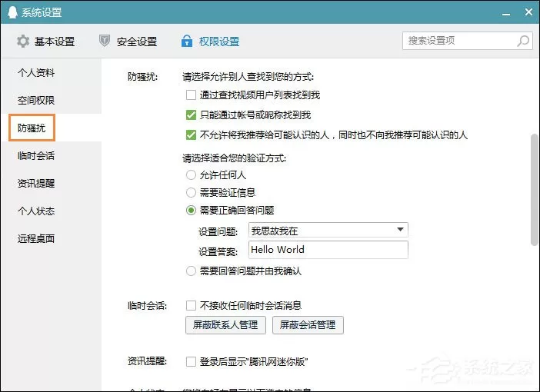
Task: Click the shield icon for 安全设置
Action: click(105, 41)
